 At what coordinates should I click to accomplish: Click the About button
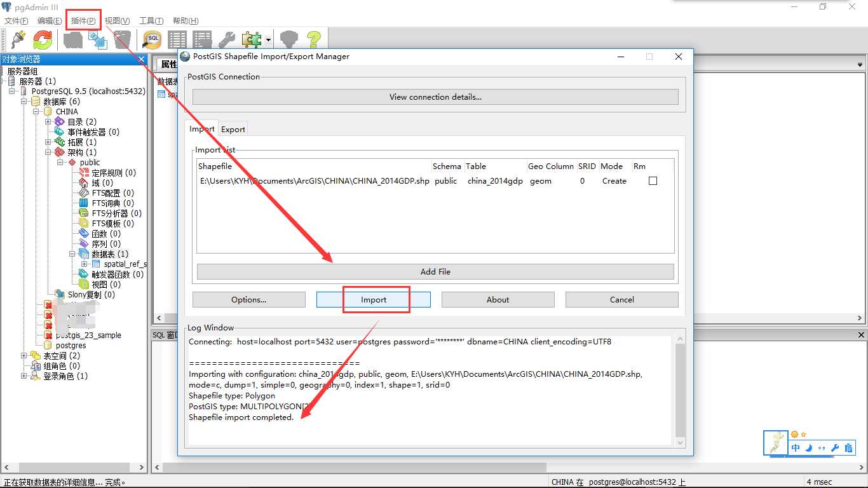click(498, 299)
